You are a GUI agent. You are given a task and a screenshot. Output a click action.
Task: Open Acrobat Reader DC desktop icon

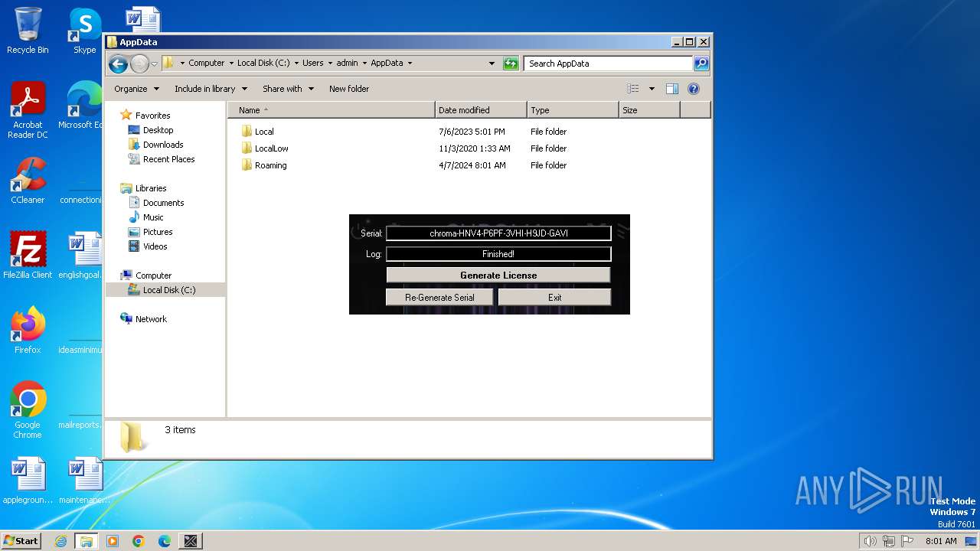[28, 110]
